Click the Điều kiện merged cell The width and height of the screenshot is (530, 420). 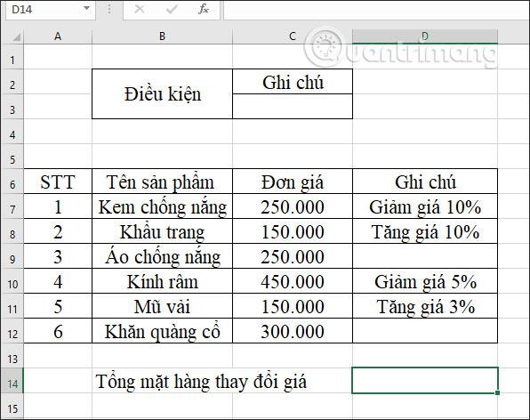pos(162,94)
